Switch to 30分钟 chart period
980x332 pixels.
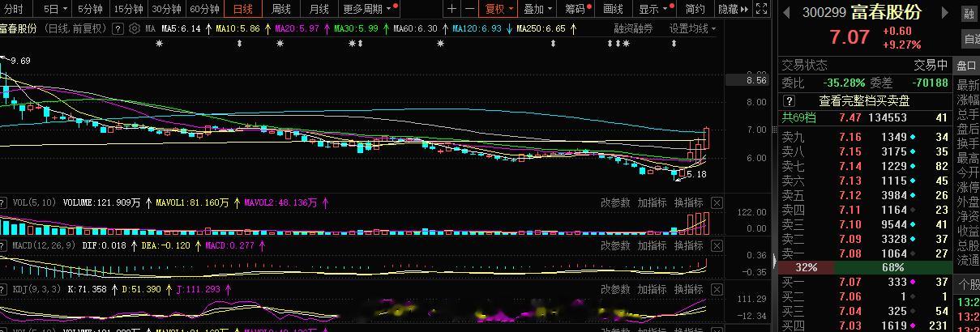166,9
